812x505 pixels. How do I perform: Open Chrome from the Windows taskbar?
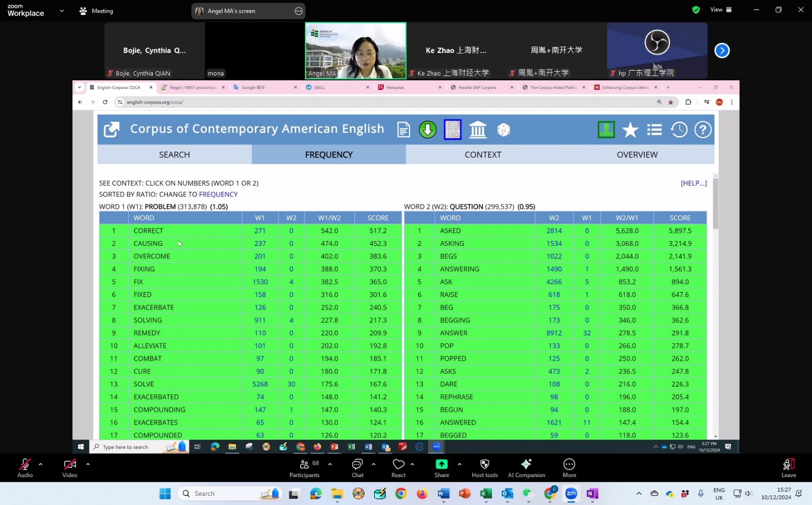[x=401, y=493]
